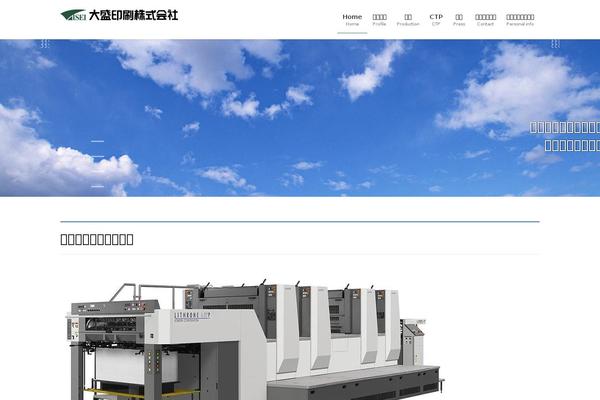This screenshot has width=600, height=400.
Task: Navigate to the Contact page
Action: [485, 20]
